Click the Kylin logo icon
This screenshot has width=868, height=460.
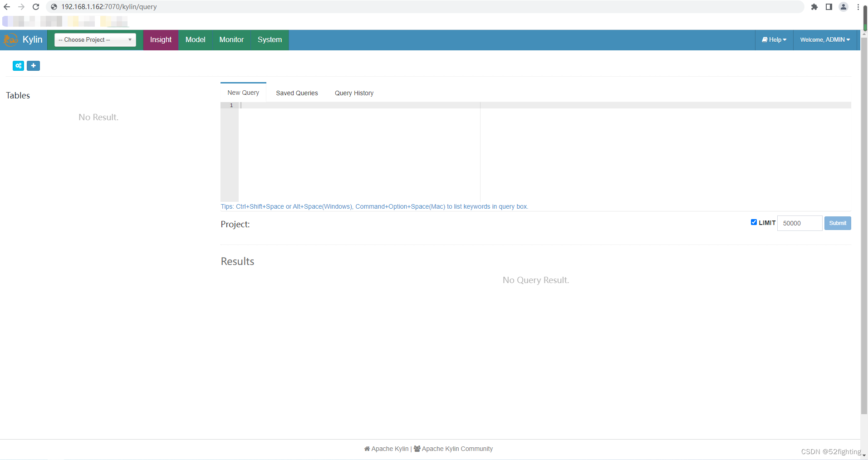[x=10, y=40]
